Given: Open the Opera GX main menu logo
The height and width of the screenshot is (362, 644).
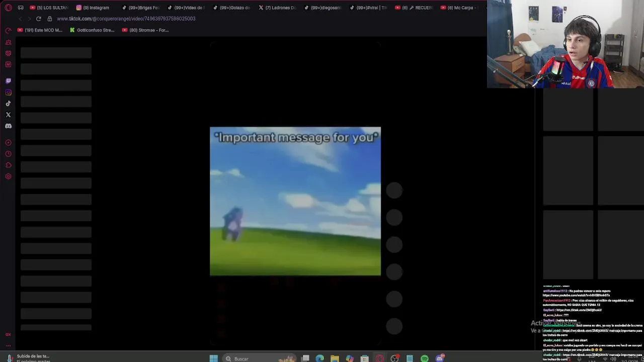Looking at the screenshot, I should click(8, 8).
